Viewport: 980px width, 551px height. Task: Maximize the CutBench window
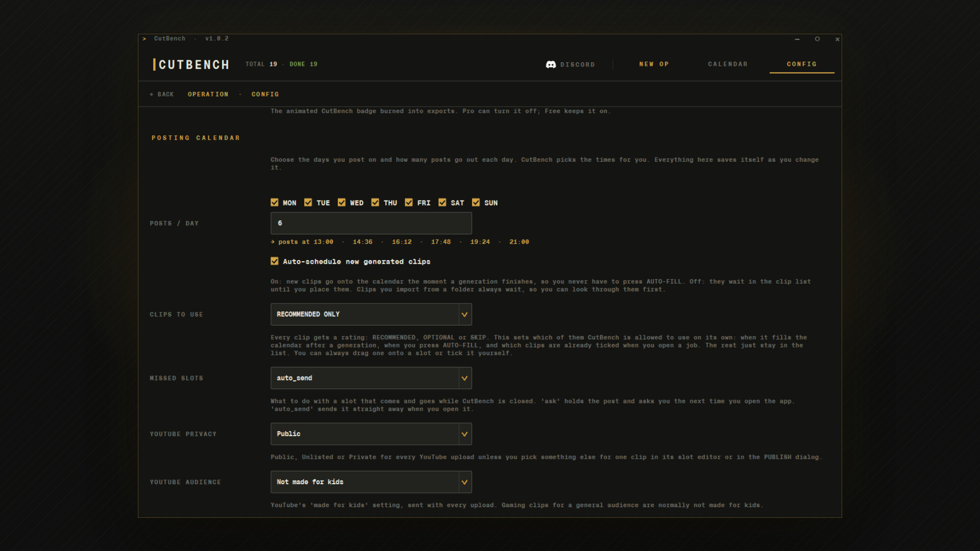tap(817, 39)
